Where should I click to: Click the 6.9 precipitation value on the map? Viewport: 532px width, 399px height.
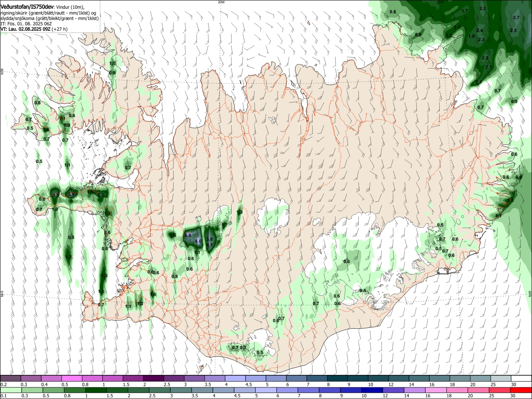pos(187,235)
